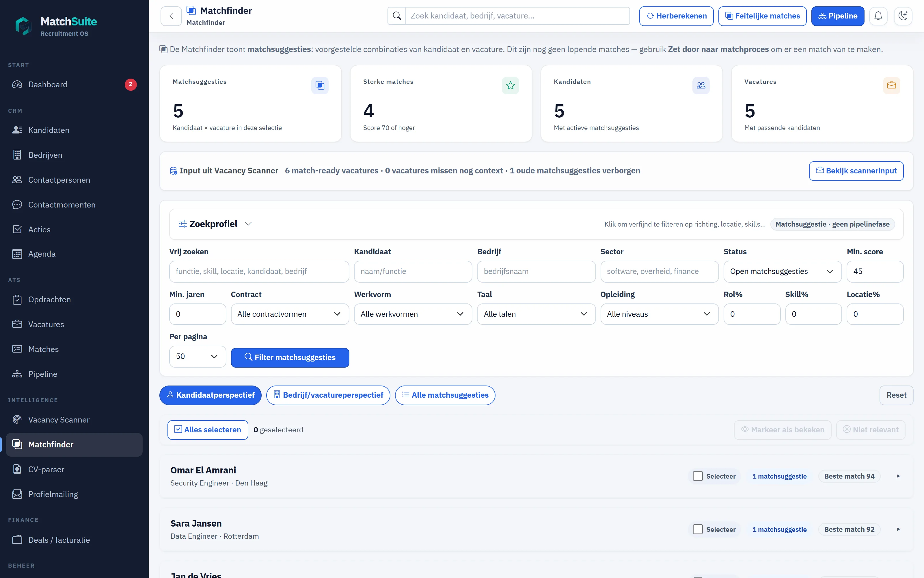Open Contactpersonen in the sidebar
Screen dimensions: 924x578
(x=74, y=180)
